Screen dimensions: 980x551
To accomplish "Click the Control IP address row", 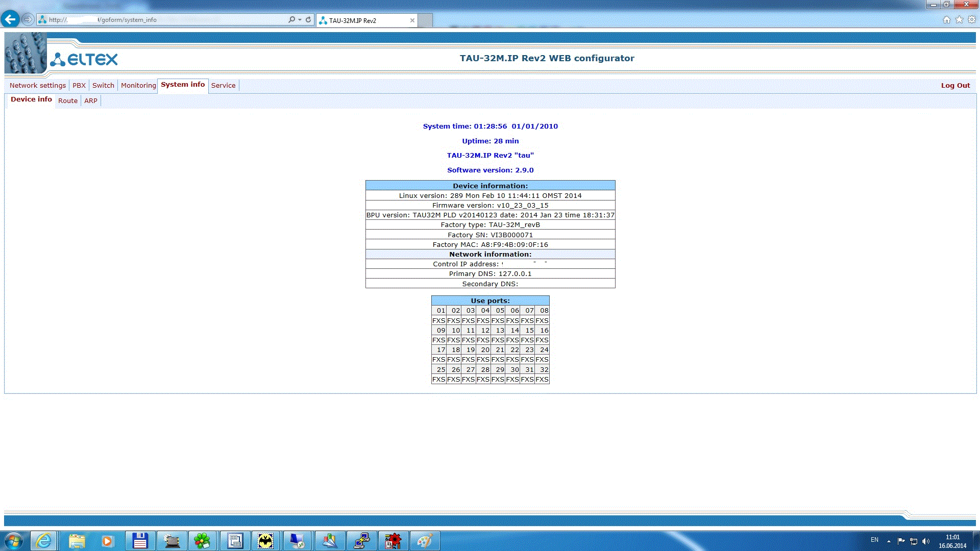I will pyautogui.click(x=490, y=264).
